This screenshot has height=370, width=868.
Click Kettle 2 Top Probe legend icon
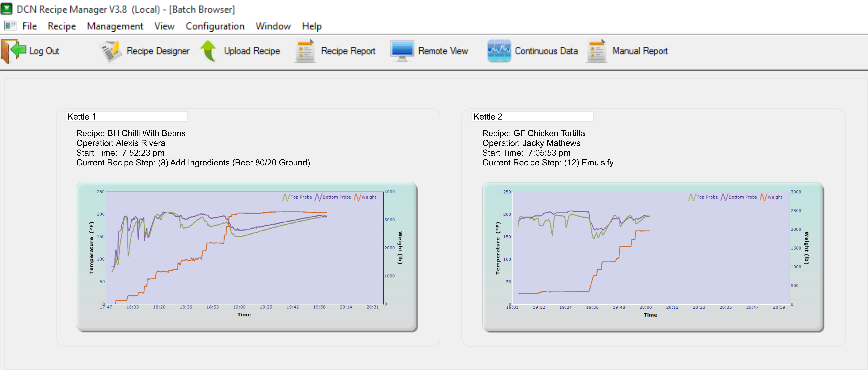coord(692,197)
